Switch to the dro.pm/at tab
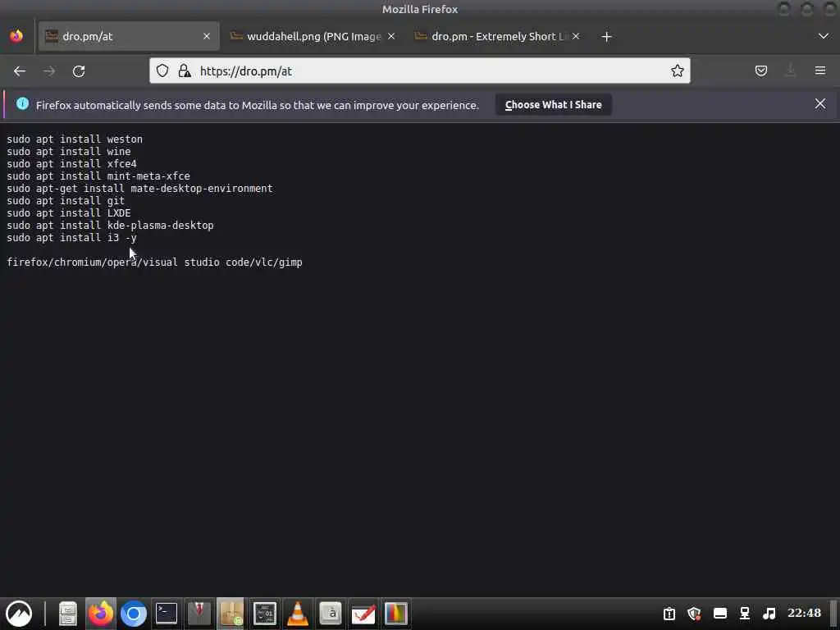The width and height of the screenshot is (840, 630). 129,36
